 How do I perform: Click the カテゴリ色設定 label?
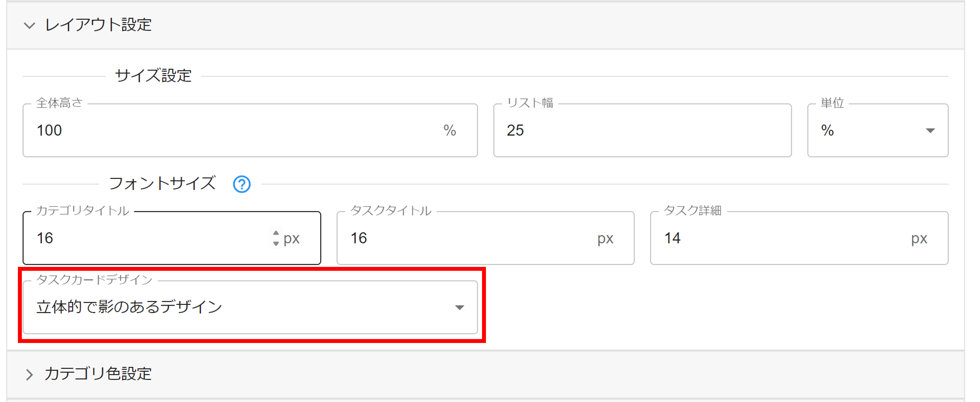[x=99, y=374]
